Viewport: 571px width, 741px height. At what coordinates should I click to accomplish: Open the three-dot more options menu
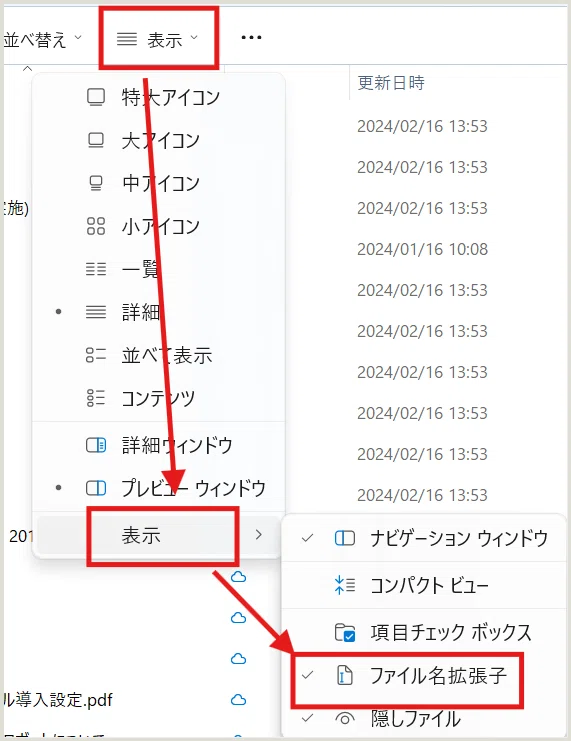coord(251,37)
